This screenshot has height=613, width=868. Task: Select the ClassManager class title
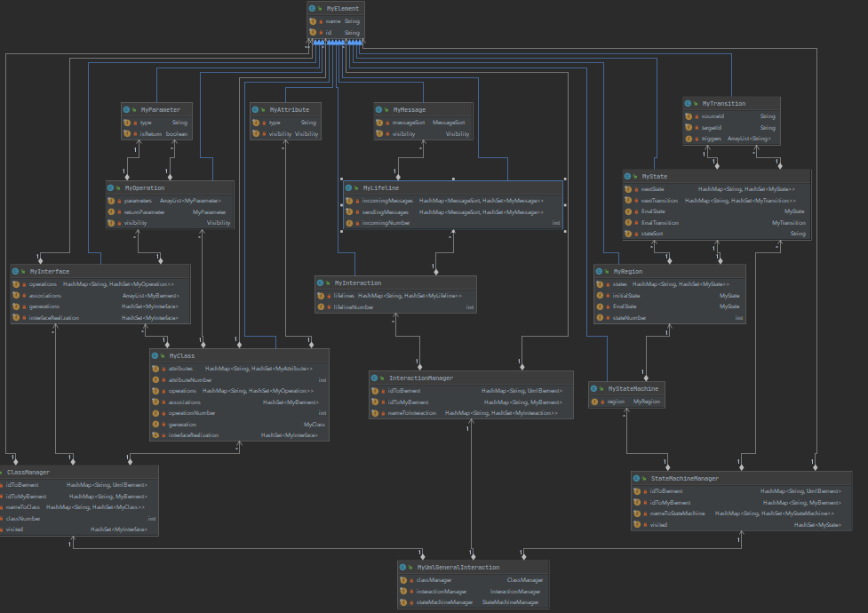[28, 473]
